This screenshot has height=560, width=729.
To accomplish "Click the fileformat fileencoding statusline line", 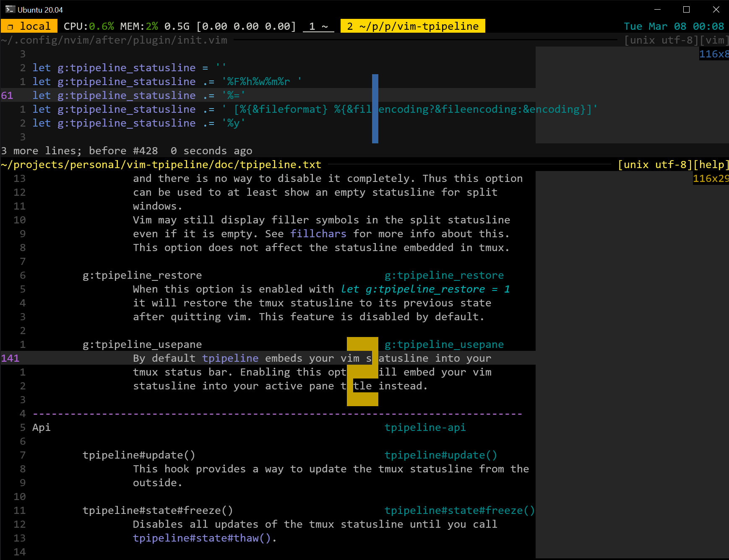I will [315, 109].
